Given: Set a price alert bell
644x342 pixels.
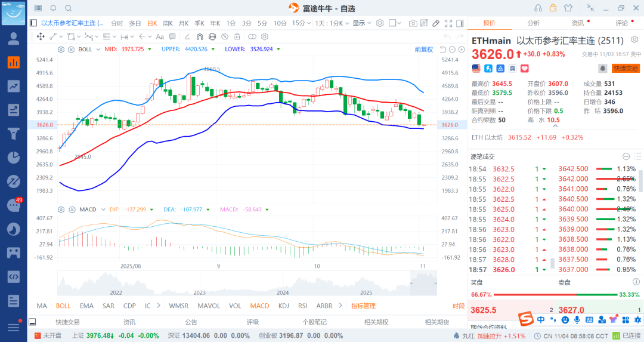Looking at the screenshot, I should (x=603, y=69).
